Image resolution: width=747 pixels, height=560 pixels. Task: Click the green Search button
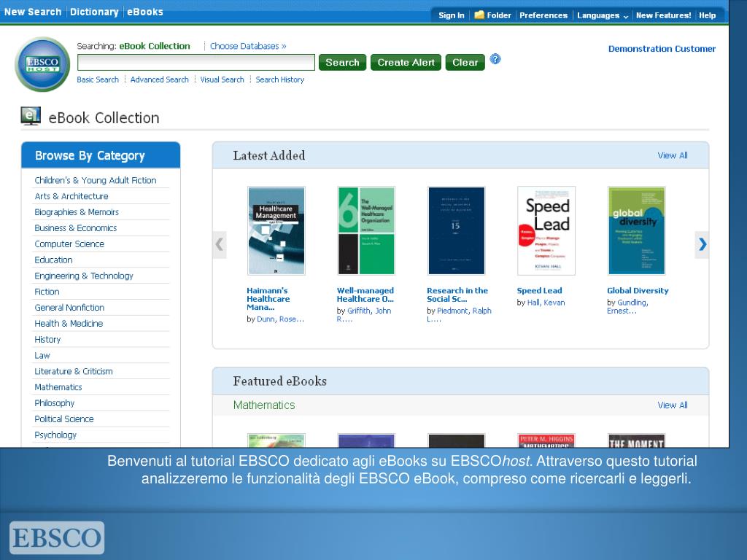click(x=343, y=63)
